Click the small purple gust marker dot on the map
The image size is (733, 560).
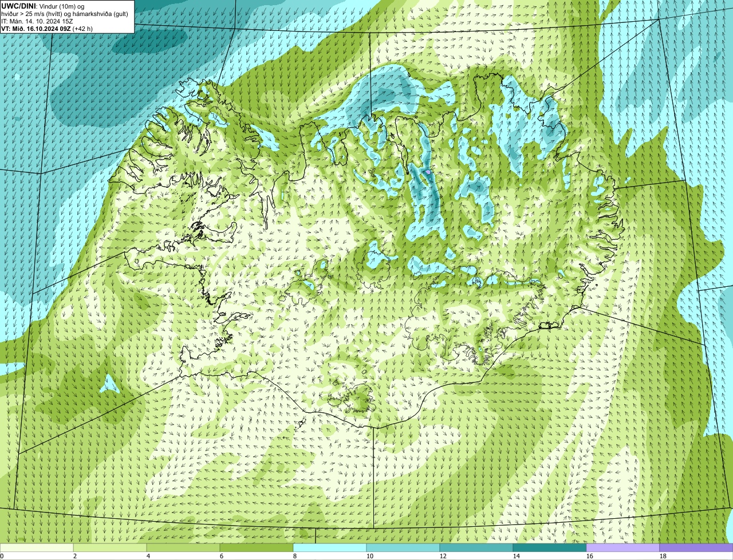428,171
